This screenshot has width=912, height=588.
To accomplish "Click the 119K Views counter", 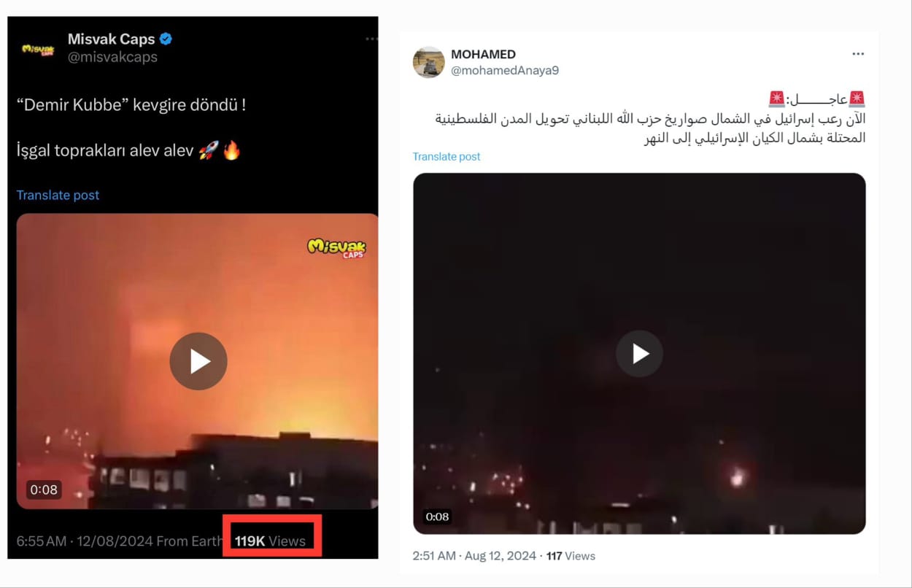I will coord(270,541).
